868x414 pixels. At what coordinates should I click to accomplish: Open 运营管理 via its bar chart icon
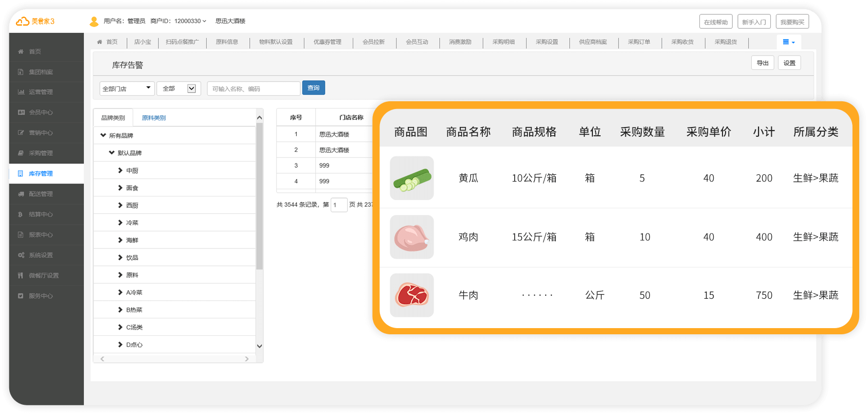pyautogui.click(x=21, y=92)
